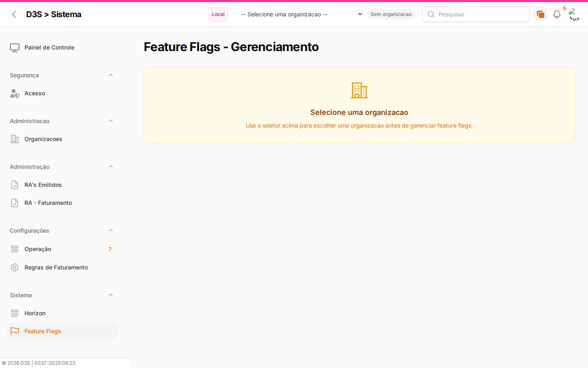Screen dimensions: 588x368
Task: Click the Painel de Controle monitor icon
Action: coord(15,48)
